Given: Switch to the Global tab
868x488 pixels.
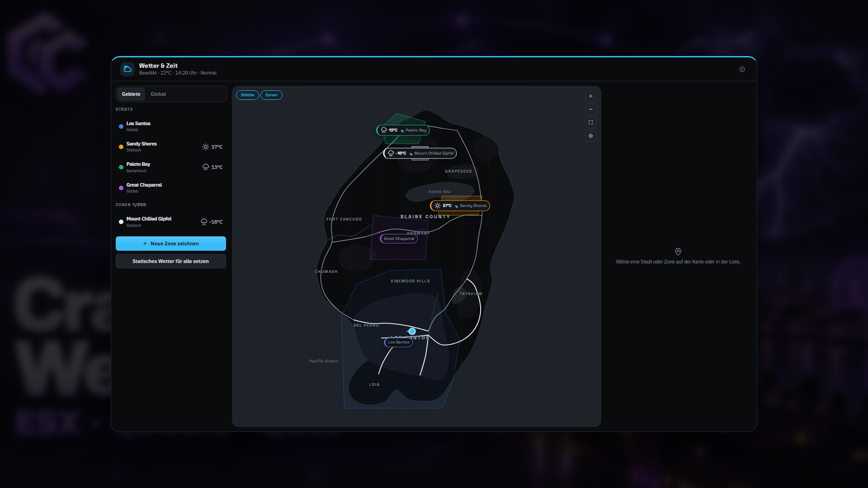Looking at the screenshot, I should [158, 94].
